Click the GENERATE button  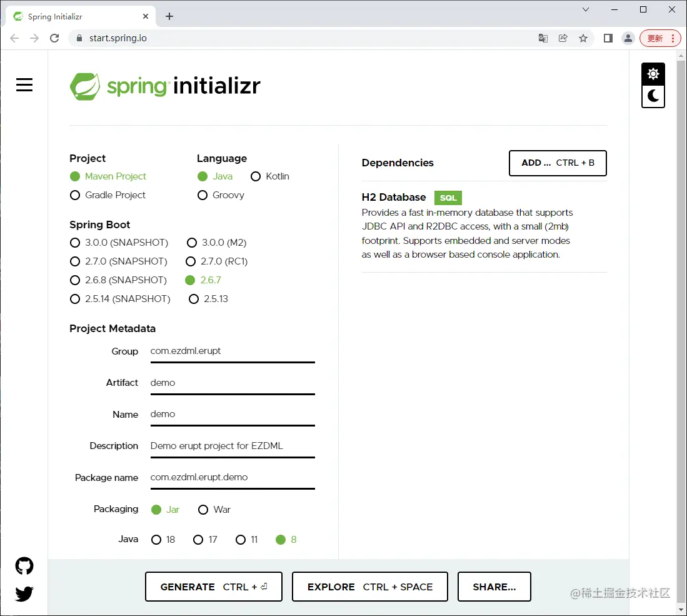(x=213, y=587)
